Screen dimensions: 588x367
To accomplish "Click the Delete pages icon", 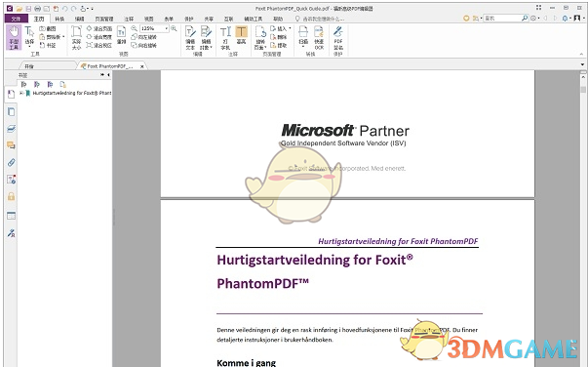I will tap(279, 37).
